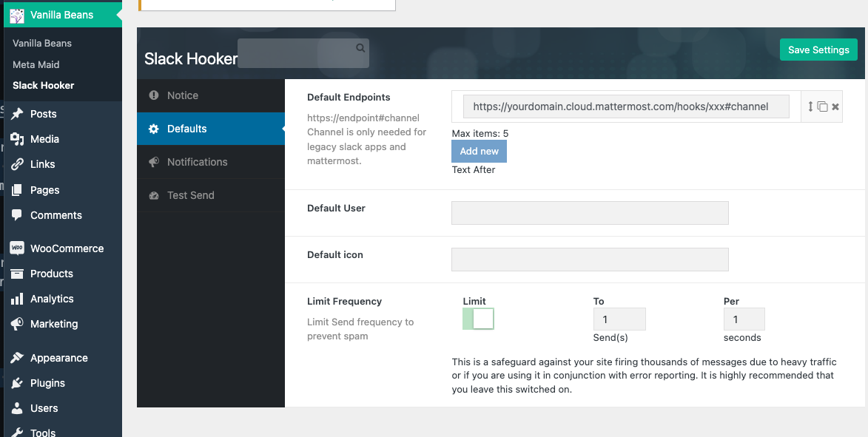Click the Test Send dashboard icon
868x437 pixels.
pos(154,195)
